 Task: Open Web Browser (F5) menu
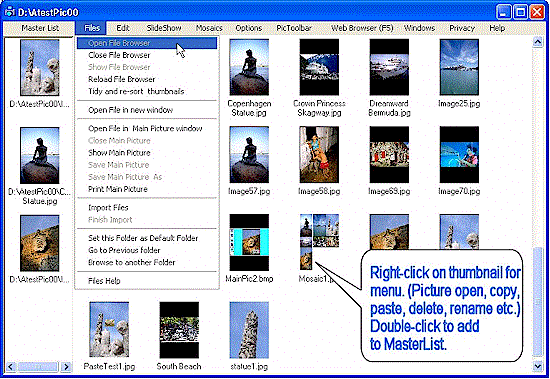click(x=362, y=28)
